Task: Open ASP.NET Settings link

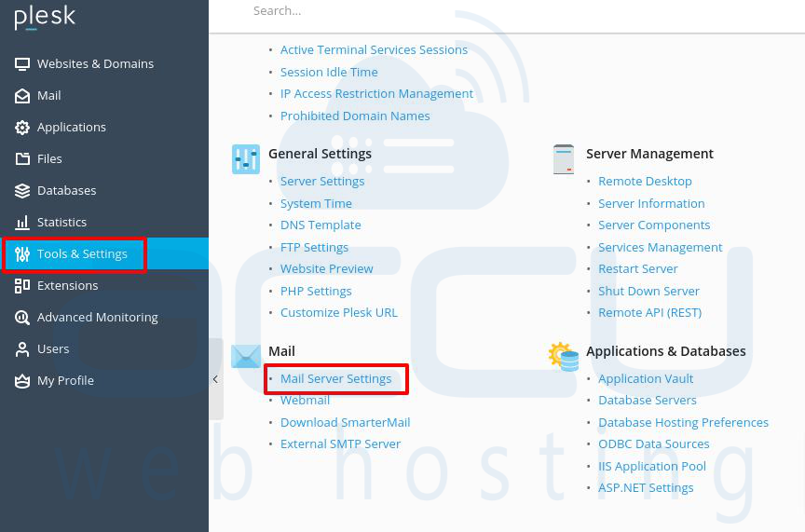Action: click(x=646, y=488)
